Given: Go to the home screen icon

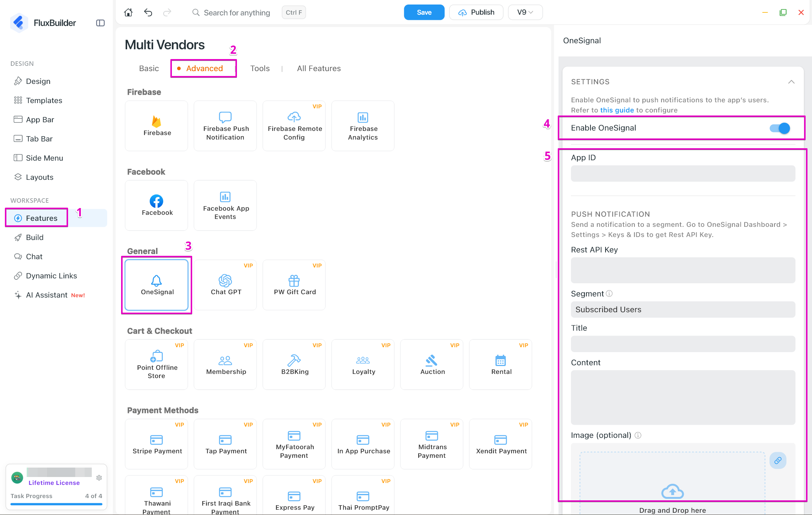Looking at the screenshot, I should tap(128, 12).
